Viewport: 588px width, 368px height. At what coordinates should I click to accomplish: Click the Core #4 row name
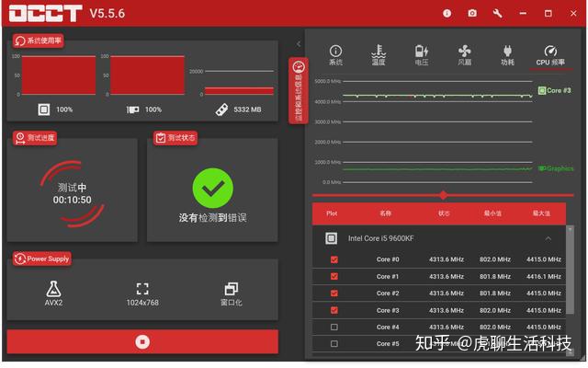click(x=388, y=328)
